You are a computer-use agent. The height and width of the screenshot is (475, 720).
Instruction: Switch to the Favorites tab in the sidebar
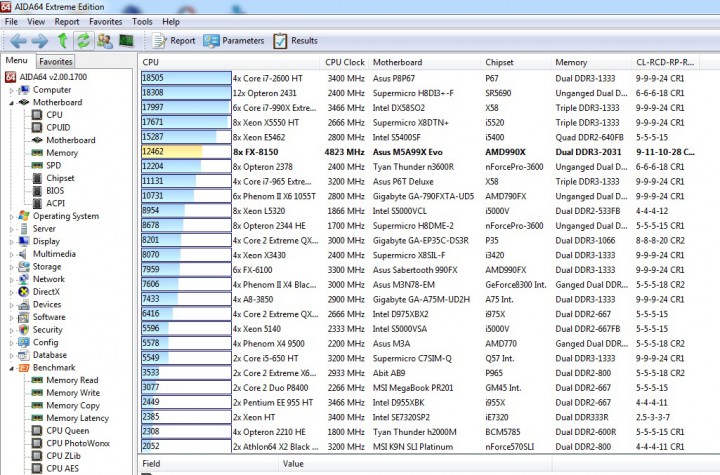click(56, 62)
